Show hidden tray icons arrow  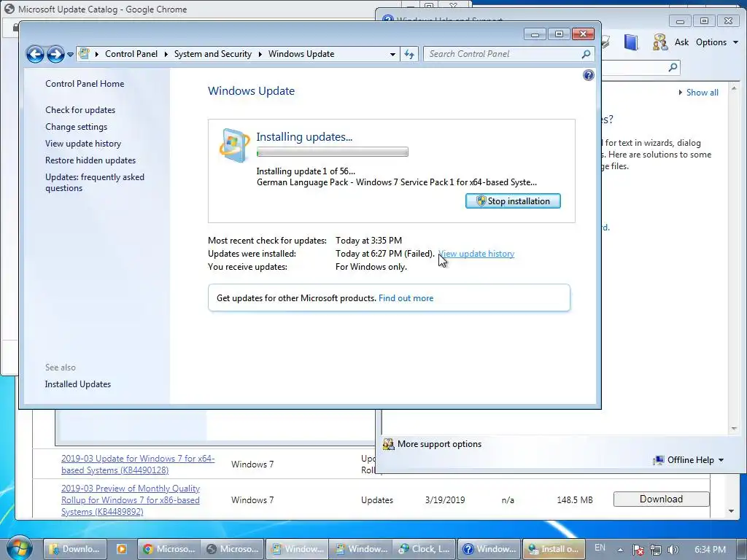click(x=620, y=550)
